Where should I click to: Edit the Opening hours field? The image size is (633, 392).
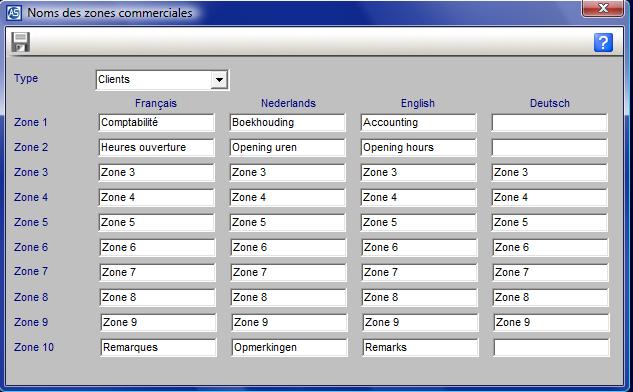(x=418, y=147)
